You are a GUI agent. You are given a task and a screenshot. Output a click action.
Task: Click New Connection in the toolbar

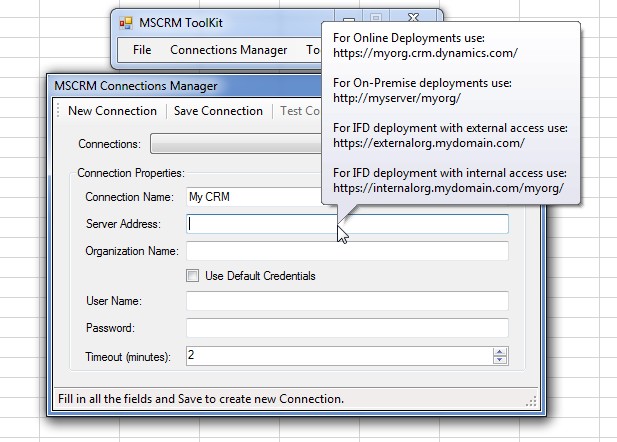pyautogui.click(x=112, y=111)
